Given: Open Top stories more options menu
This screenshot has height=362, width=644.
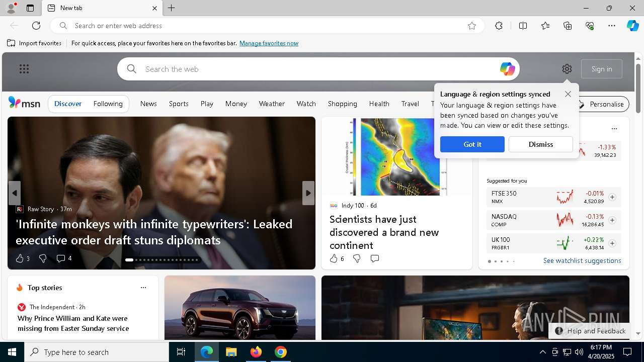Looking at the screenshot, I should point(143,288).
